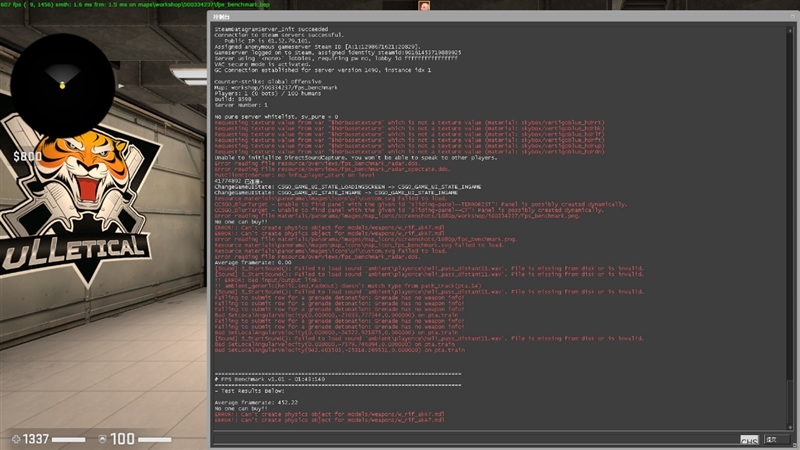
Task: Click the FPS Benchmark v1.01 header line
Action: (x=270, y=379)
